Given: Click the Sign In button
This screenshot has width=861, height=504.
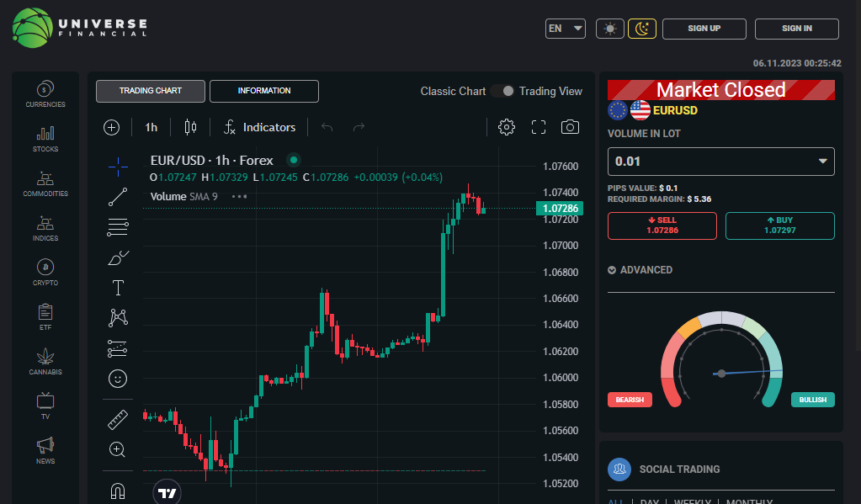Looking at the screenshot, I should (x=797, y=29).
